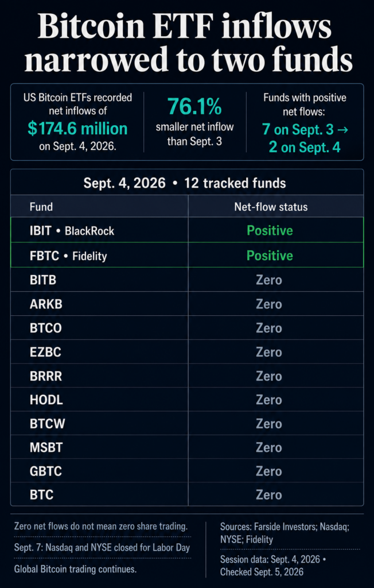Select the IBIT BlackRock row

(x=187, y=230)
